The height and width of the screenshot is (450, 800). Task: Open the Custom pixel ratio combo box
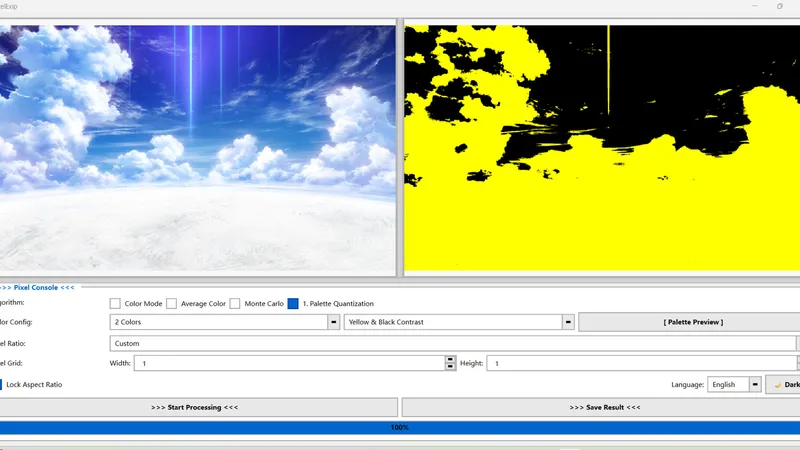click(x=450, y=343)
